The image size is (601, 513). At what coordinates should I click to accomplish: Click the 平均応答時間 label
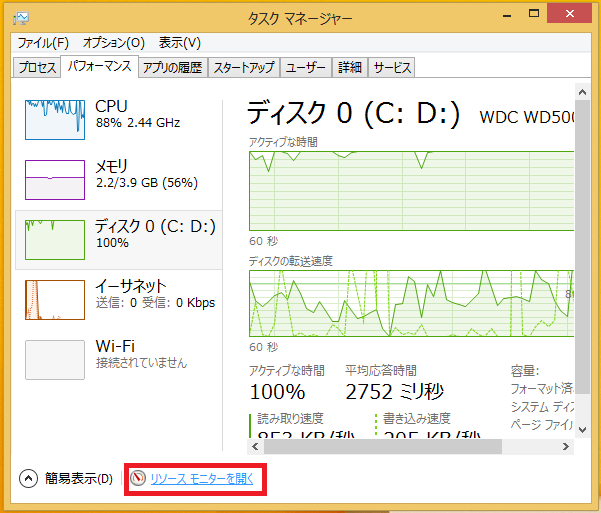click(x=381, y=370)
